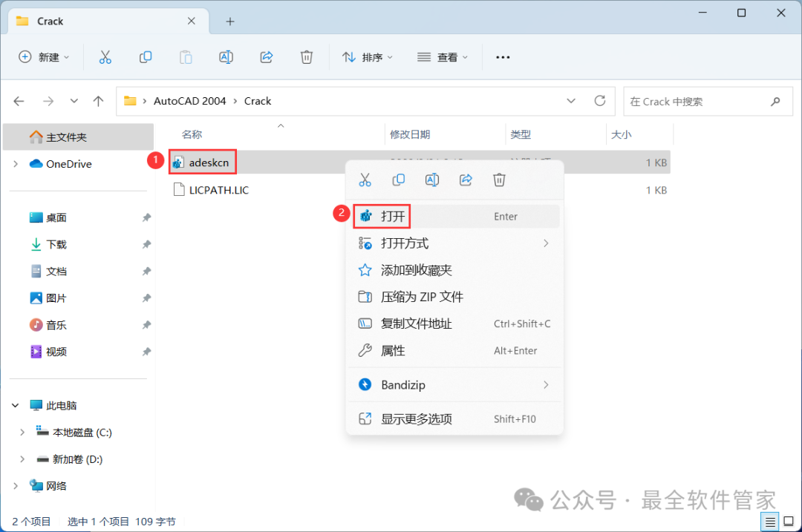This screenshot has width=802, height=532.
Task: Click the Cut icon in the toolbar
Action: (105, 57)
